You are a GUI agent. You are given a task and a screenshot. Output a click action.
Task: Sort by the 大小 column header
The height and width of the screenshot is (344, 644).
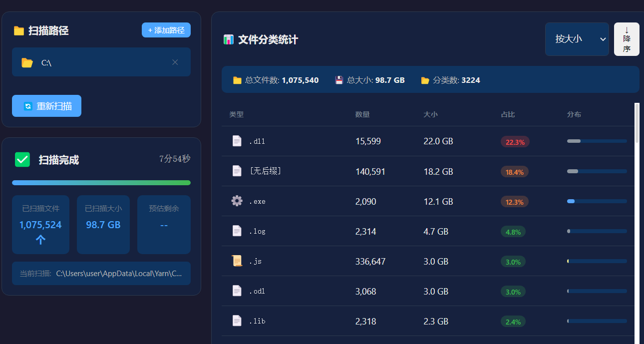click(x=430, y=114)
